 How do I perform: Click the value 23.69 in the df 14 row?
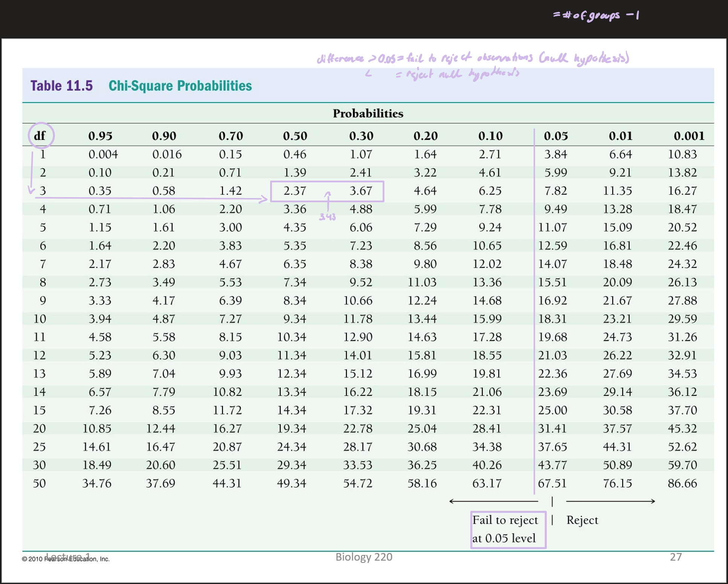point(552,392)
